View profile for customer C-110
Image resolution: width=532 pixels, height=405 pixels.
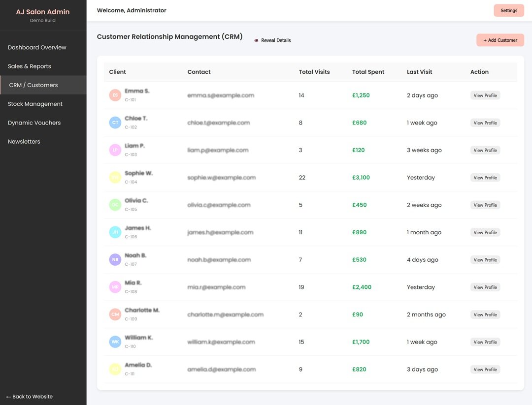coord(485,343)
